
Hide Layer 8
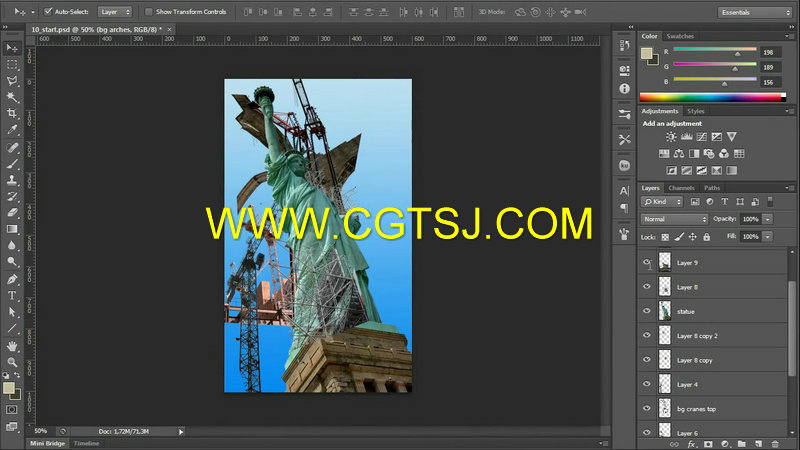[647, 287]
